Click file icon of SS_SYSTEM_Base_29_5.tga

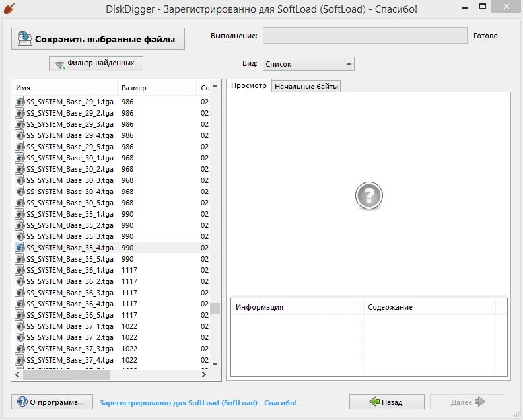[x=20, y=147]
